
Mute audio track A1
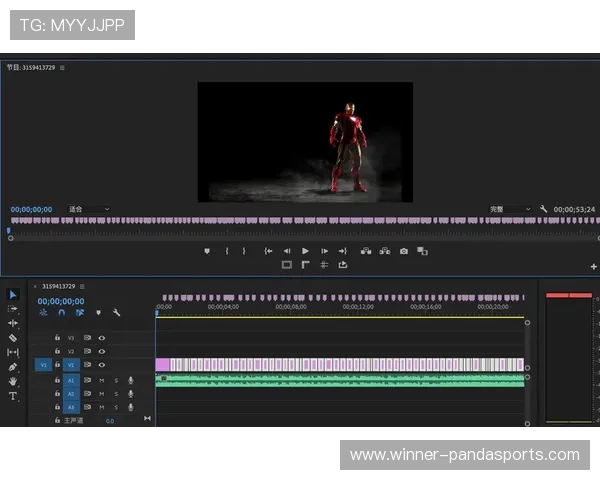(101, 380)
